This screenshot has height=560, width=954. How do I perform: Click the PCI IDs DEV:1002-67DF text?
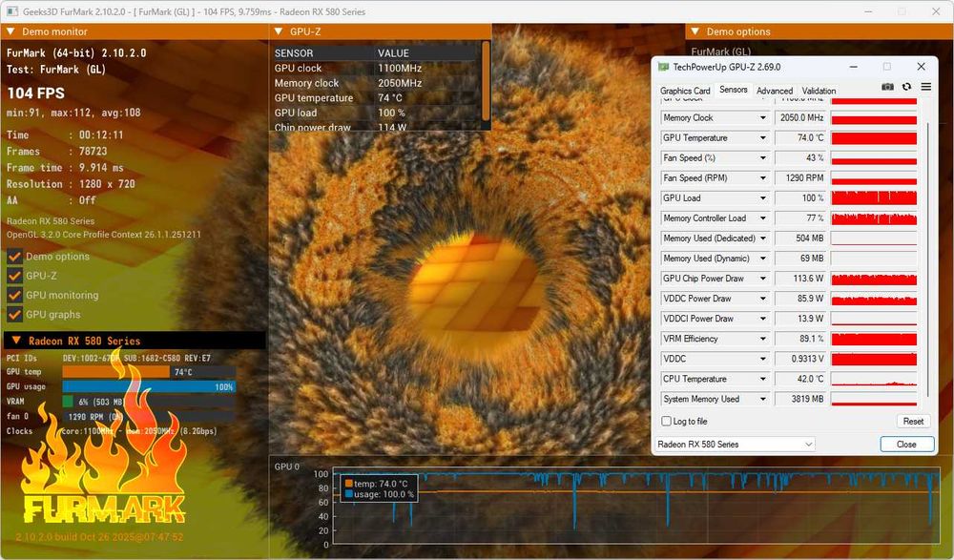point(92,358)
